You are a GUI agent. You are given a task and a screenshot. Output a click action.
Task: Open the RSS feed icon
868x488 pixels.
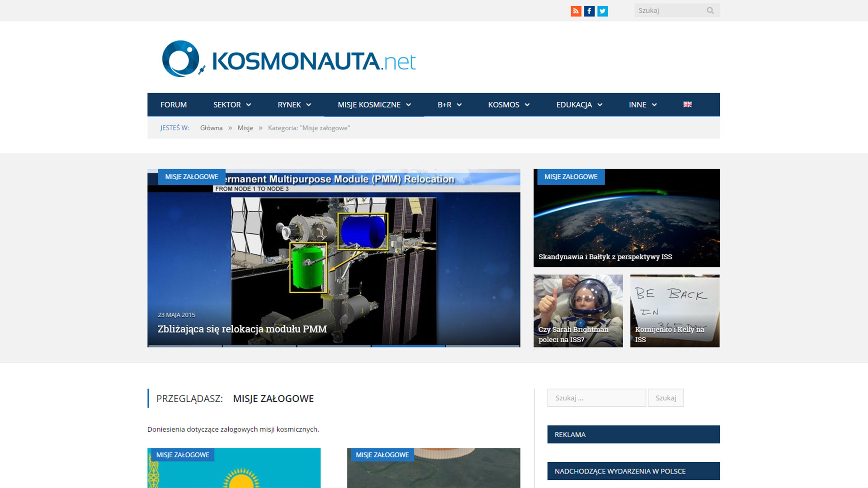click(x=576, y=11)
